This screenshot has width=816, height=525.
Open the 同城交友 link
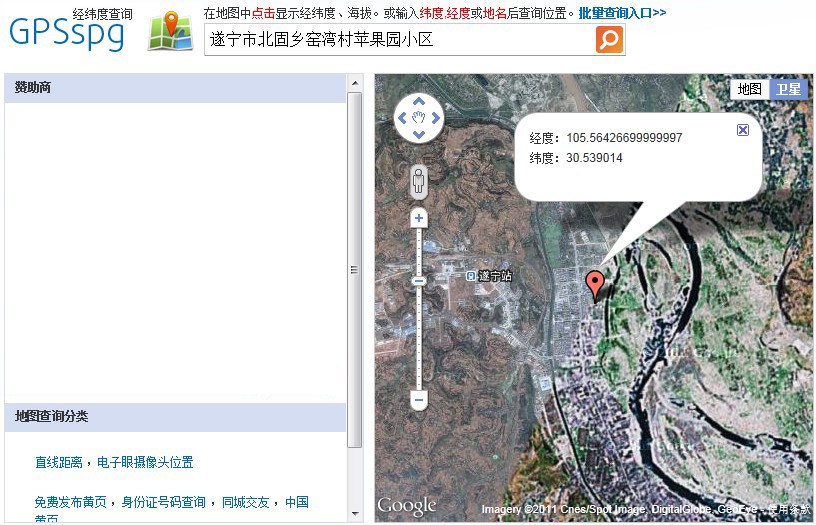point(246,502)
